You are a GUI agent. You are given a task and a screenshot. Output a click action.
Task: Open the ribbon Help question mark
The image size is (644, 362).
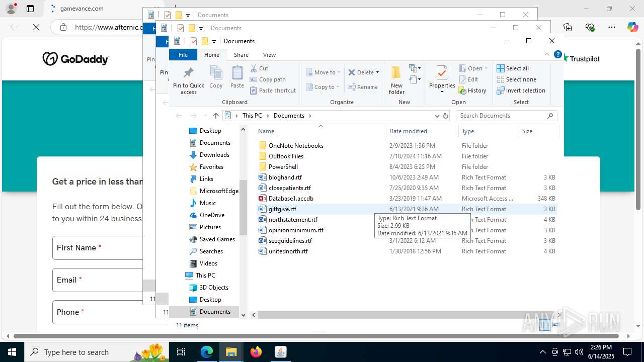(557, 54)
